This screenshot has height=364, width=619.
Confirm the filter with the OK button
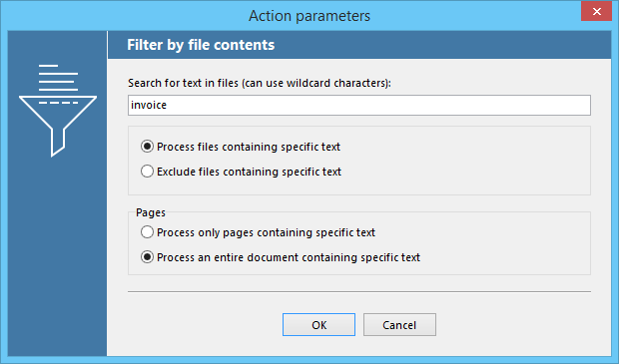click(318, 325)
